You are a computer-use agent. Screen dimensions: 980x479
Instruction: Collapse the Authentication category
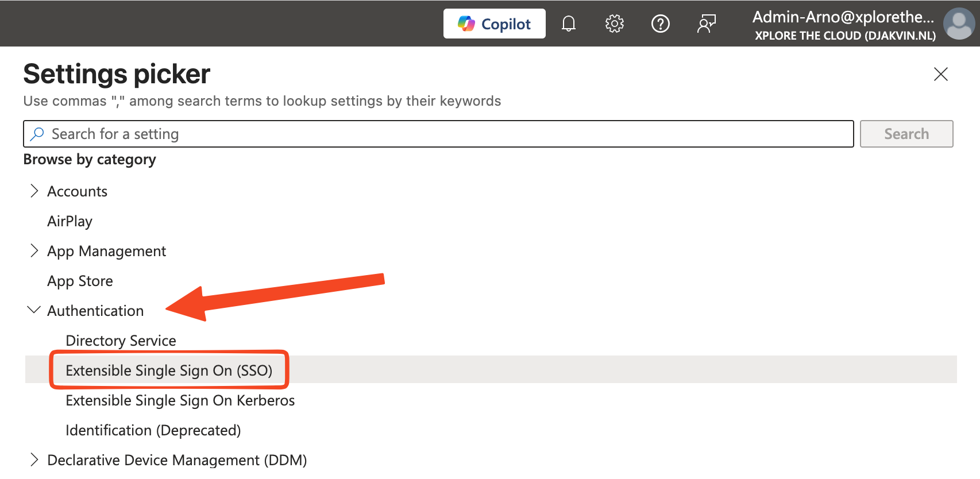34,310
